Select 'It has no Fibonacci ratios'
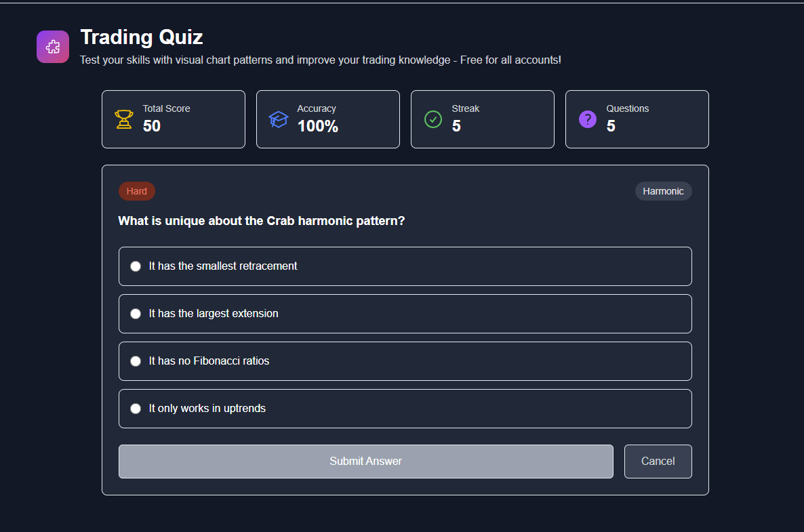This screenshot has width=804, height=532. [405, 361]
